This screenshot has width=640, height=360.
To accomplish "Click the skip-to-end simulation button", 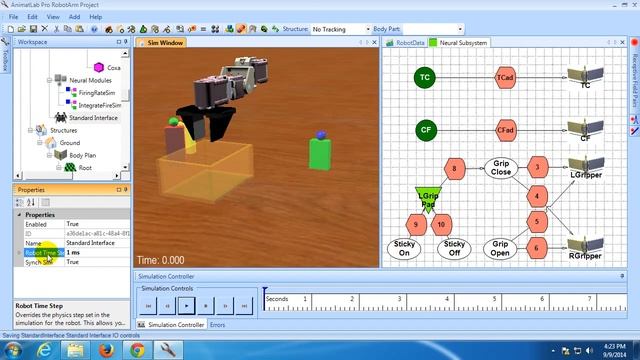I will click(x=244, y=306).
